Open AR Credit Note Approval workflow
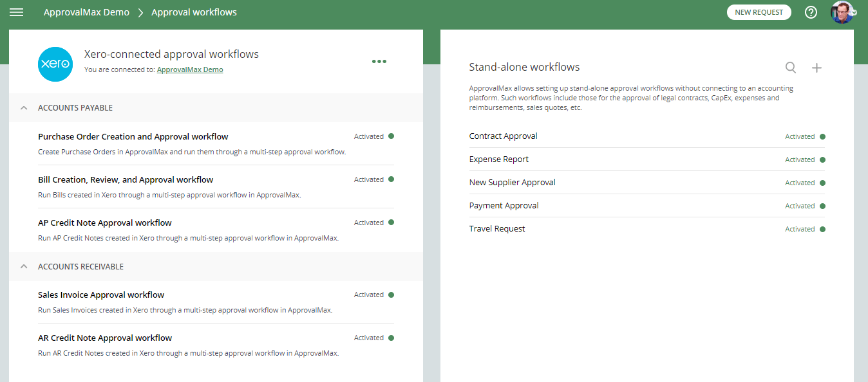 click(105, 338)
